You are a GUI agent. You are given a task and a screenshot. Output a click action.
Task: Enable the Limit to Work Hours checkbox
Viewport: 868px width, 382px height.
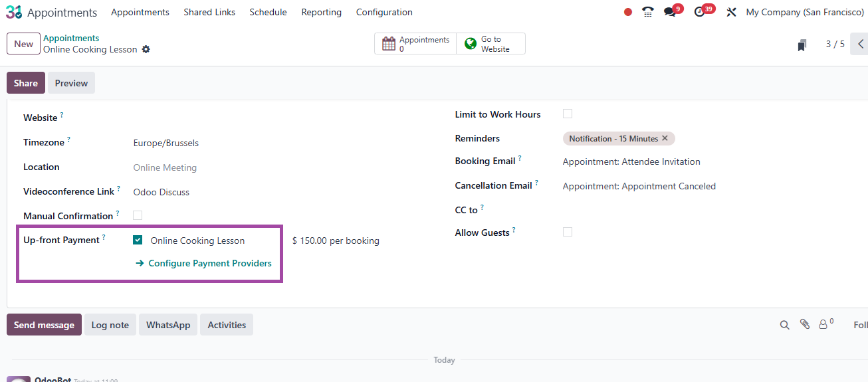[x=568, y=114]
